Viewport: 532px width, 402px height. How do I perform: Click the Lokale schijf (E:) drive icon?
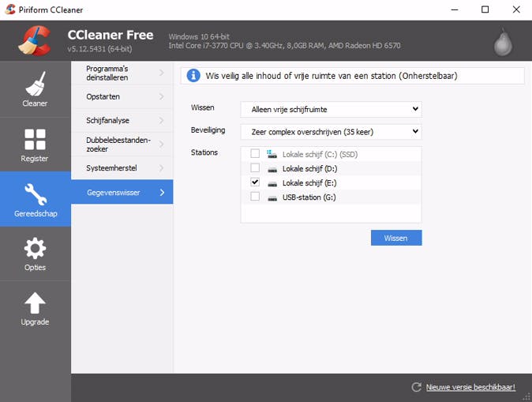(x=272, y=184)
